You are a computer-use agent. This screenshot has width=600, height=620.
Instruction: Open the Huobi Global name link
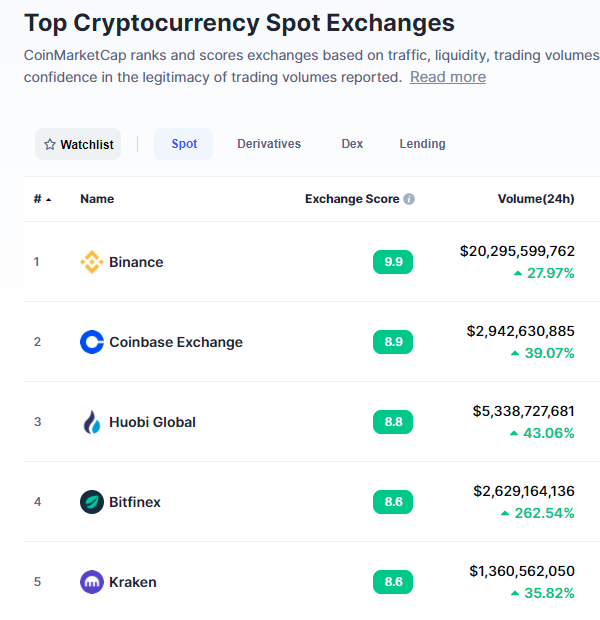(152, 422)
